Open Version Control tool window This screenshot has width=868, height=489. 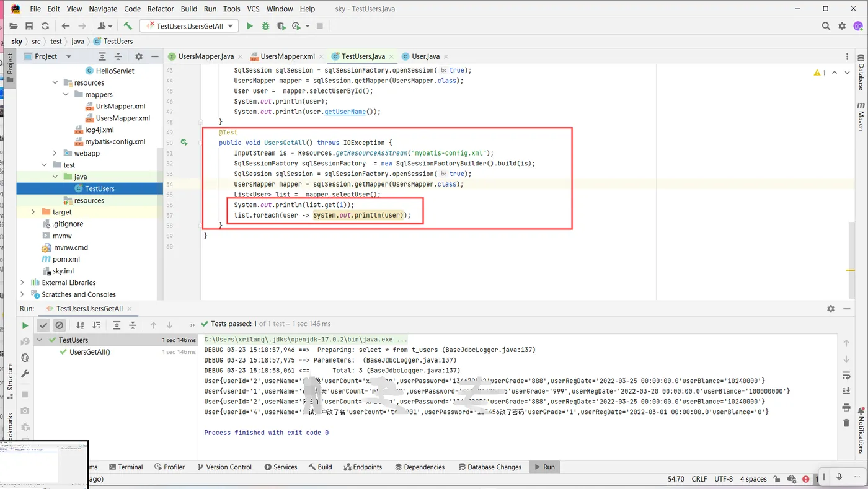coord(224,467)
